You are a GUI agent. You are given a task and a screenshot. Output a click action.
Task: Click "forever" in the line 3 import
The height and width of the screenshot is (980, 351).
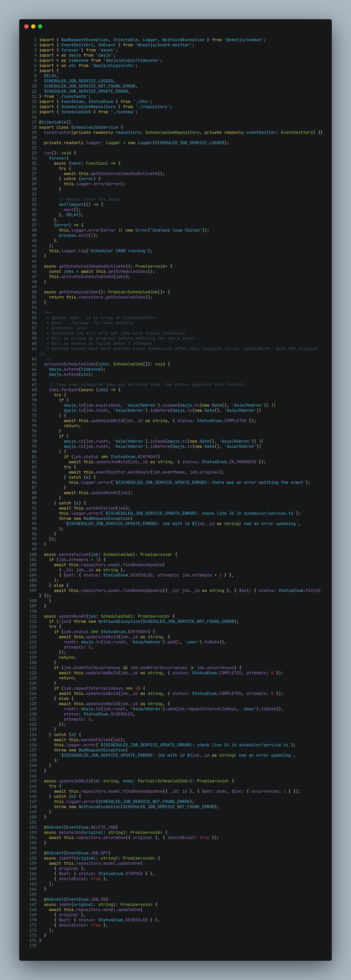pyautogui.click(x=70, y=50)
